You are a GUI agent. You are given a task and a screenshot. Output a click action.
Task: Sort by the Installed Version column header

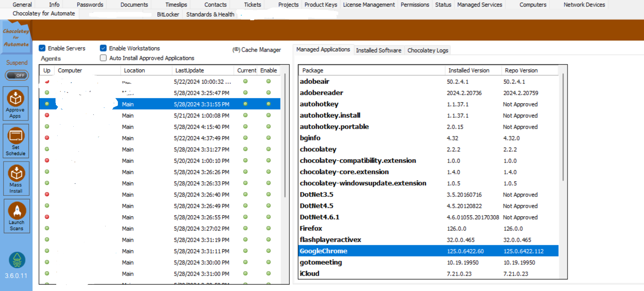(x=469, y=71)
